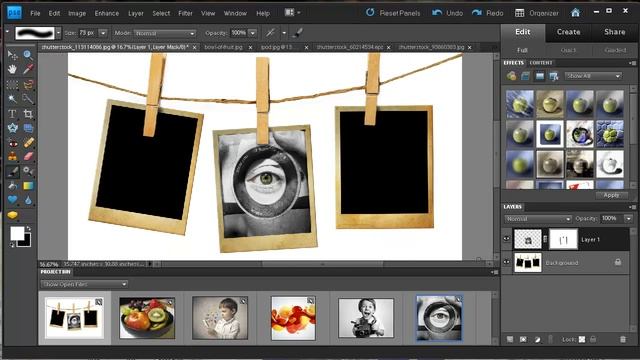Show Layer Styles in Effects panel
Viewport: 640px width, 360px height.
click(x=525, y=76)
